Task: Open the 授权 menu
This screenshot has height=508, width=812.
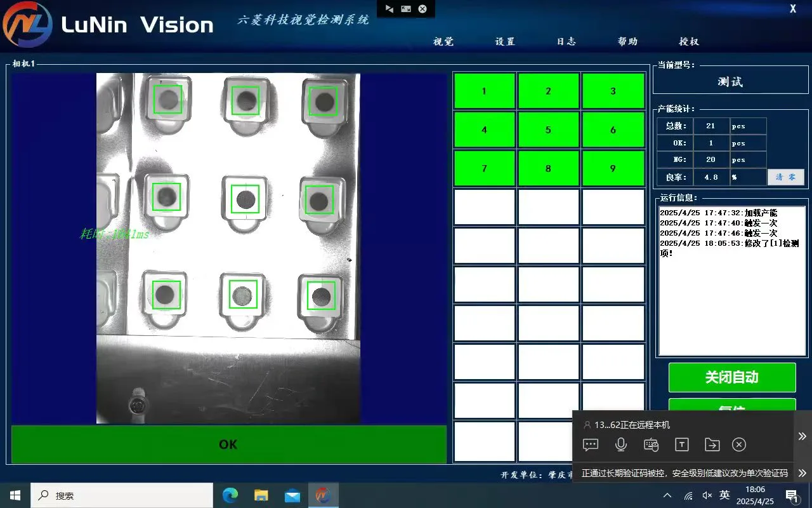Action: [689, 41]
